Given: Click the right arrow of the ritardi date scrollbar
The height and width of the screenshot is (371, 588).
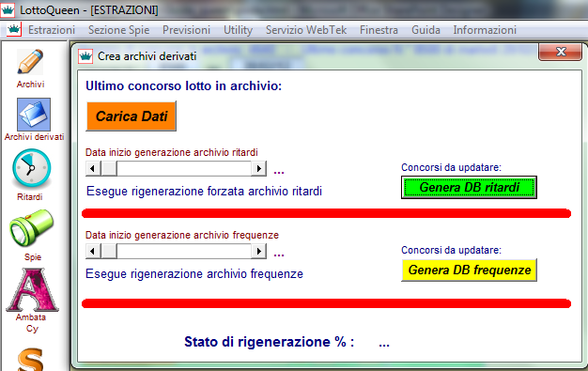Looking at the screenshot, I should point(258,168).
